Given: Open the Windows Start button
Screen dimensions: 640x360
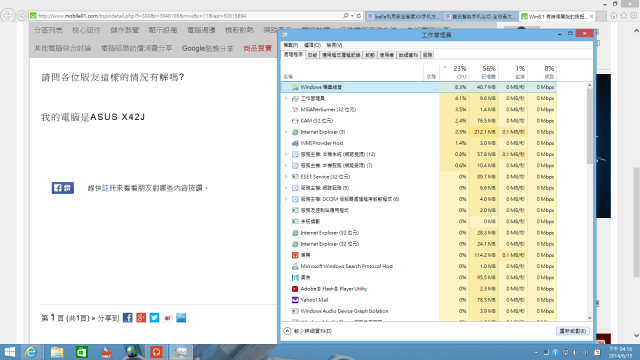Looking at the screenshot, I should [9, 352].
